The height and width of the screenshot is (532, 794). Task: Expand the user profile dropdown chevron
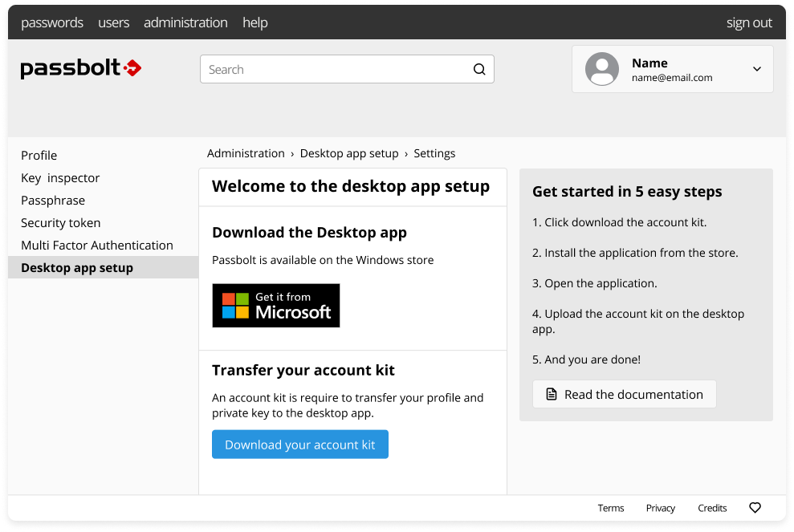coord(757,69)
